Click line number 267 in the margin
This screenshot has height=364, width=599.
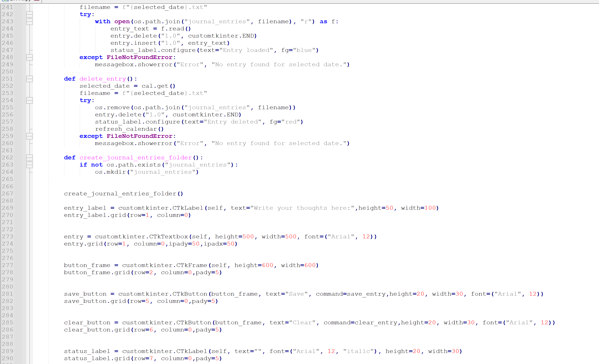[8, 194]
